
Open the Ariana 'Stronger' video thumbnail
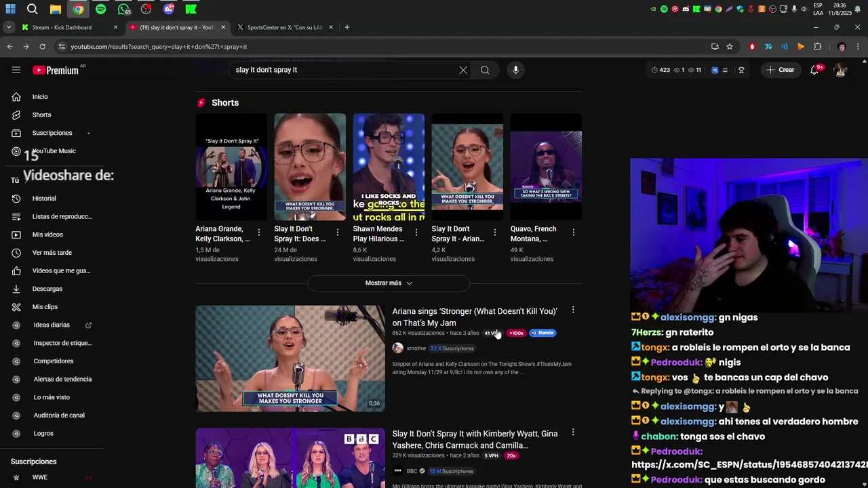tap(290, 359)
